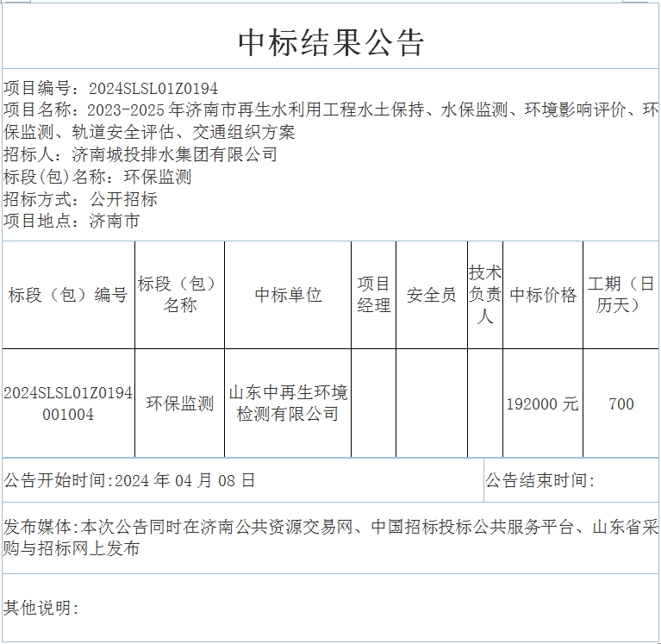Select the 技术负责人 column header
This screenshot has height=644, width=661.
[x=484, y=295]
